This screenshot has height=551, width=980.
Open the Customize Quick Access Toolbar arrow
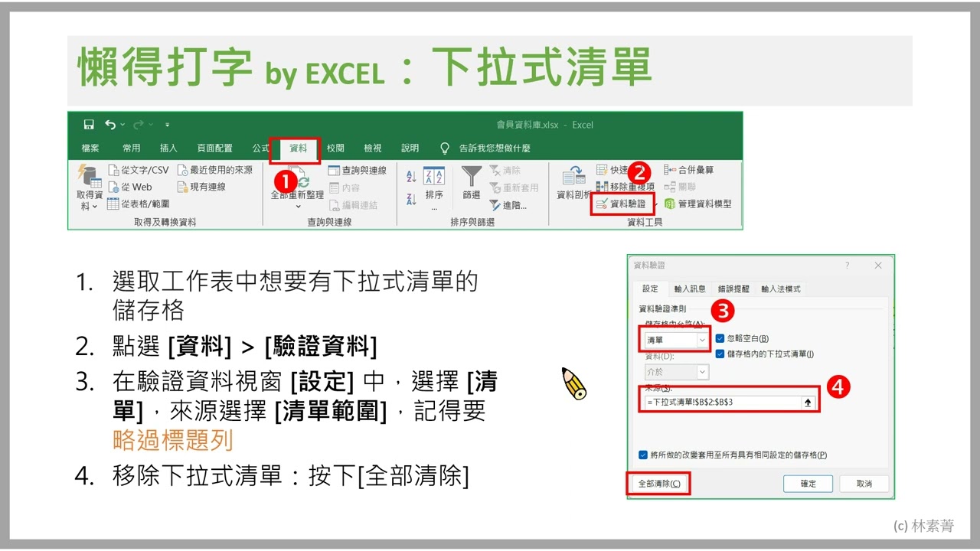(x=167, y=126)
